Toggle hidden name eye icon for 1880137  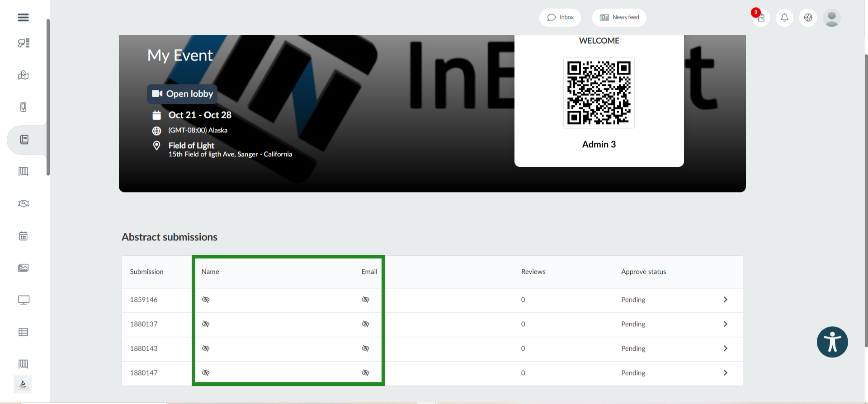206,324
